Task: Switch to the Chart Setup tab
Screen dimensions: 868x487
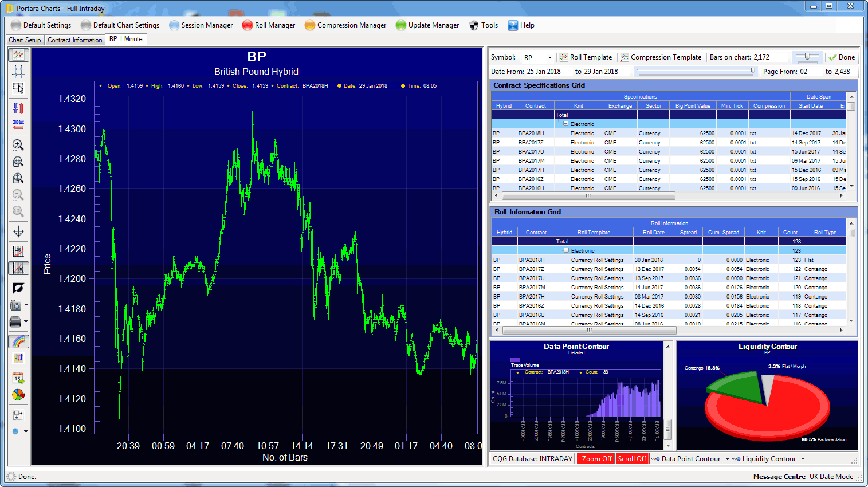Action: click(x=25, y=40)
